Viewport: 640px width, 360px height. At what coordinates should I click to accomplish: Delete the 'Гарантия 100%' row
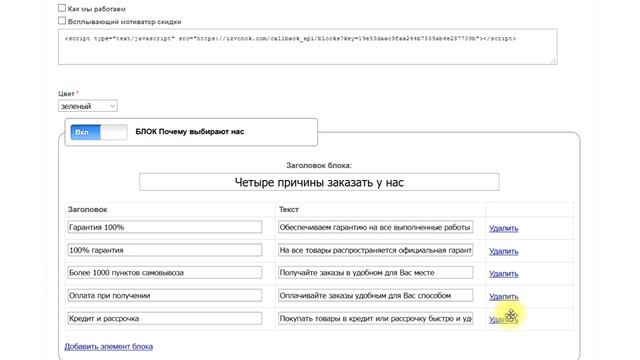504,228
